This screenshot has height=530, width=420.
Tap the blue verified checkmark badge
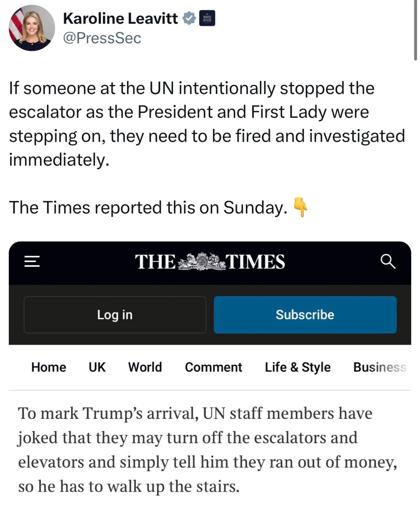click(189, 18)
